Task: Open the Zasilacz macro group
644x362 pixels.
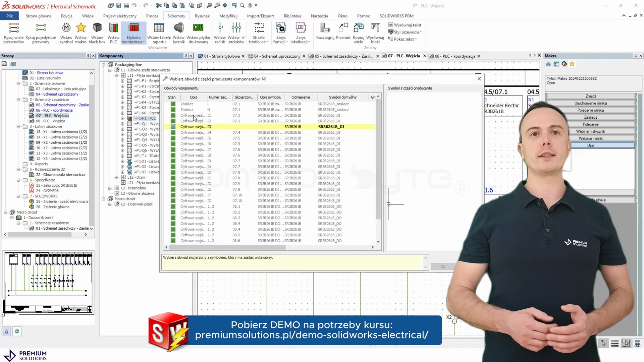Action: 591,117
